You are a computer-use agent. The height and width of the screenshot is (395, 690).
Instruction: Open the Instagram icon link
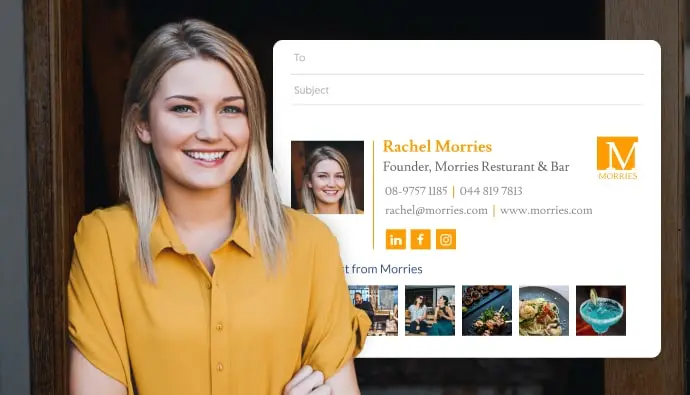(446, 239)
